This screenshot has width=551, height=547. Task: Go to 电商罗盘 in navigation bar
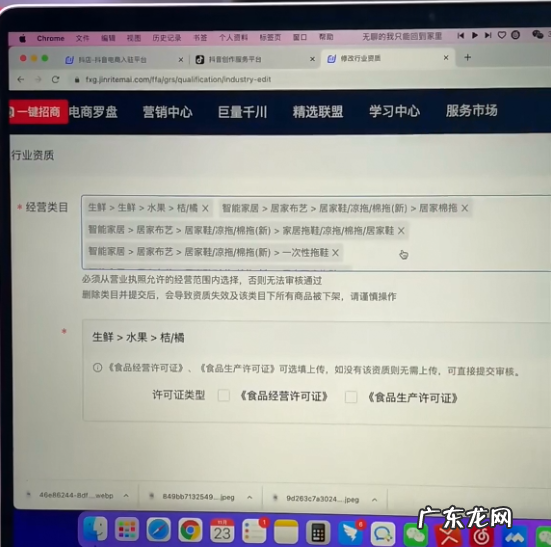pyautogui.click(x=93, y=112)
